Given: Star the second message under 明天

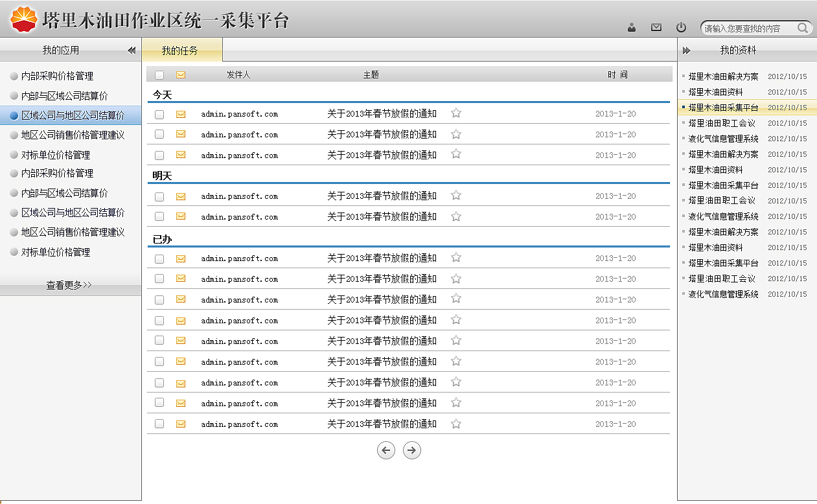Looking at the screenshot, I should tap(456, 216).
